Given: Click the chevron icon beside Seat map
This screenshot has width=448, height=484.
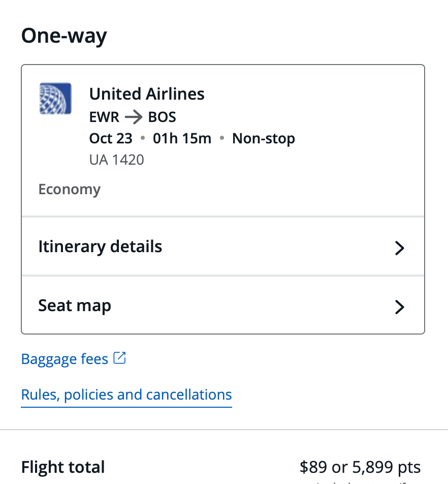Looking at the screenshot, I should [x=400, y=307].
